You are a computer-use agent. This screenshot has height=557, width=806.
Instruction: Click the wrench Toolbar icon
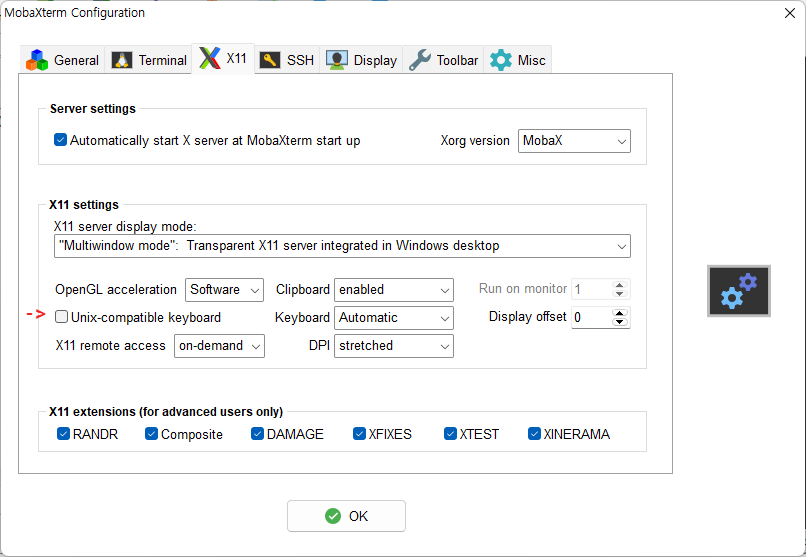tap(420, 60)
